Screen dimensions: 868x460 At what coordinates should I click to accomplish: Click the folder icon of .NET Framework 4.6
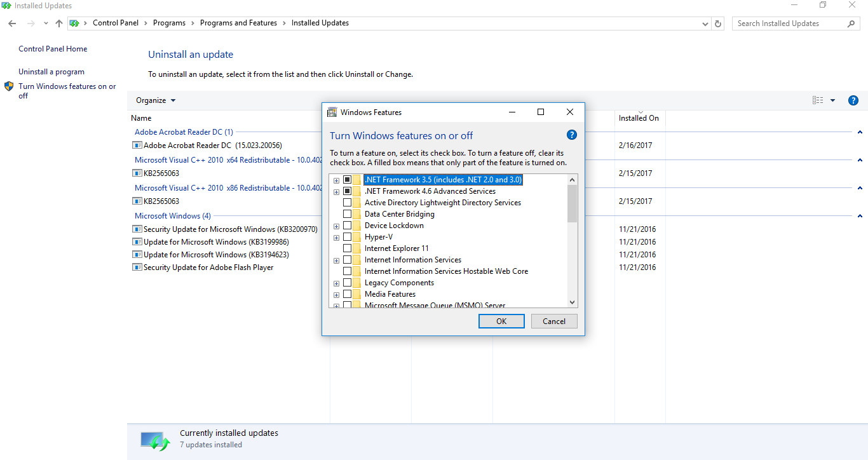(356, 191)
